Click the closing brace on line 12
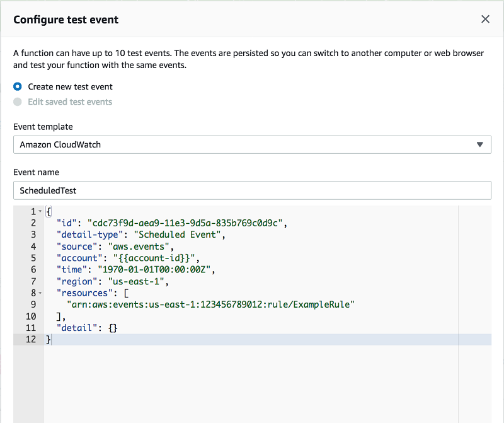 point(48,340)
